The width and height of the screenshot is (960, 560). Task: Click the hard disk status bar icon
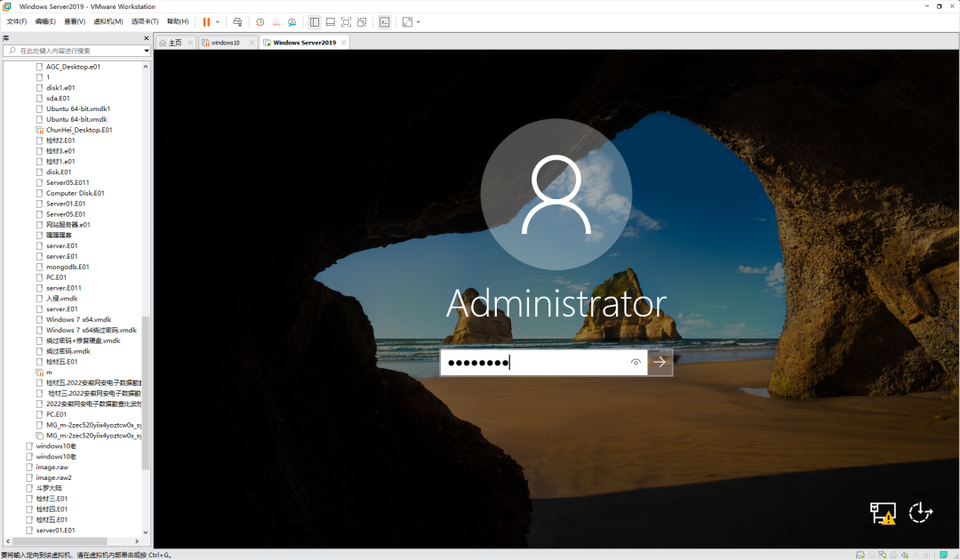pyautogui.click(x=860, y=555)
